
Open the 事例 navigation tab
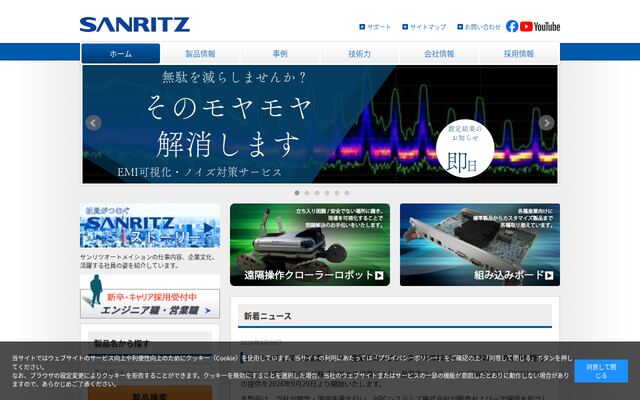[x=280, y=53]
